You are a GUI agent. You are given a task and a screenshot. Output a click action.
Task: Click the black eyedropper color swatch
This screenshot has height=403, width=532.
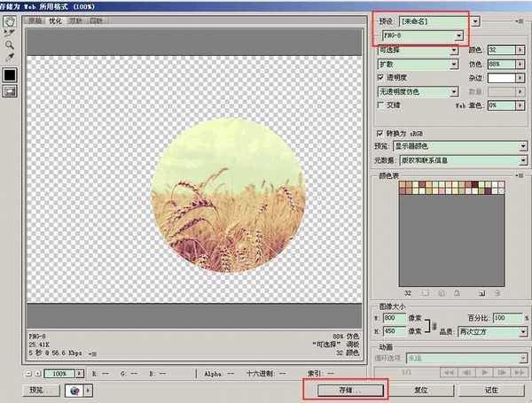pyautogui.click(x=10, y=76)
